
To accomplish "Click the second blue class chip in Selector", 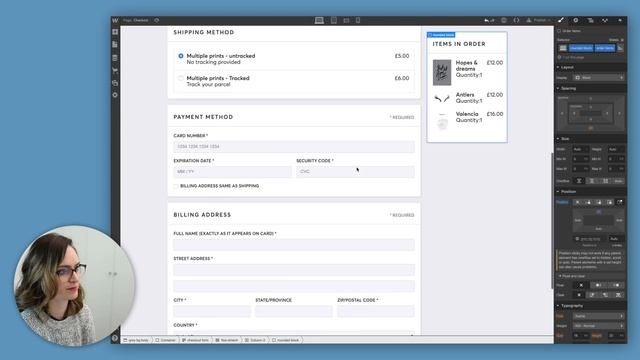I will tap(604, 48).
